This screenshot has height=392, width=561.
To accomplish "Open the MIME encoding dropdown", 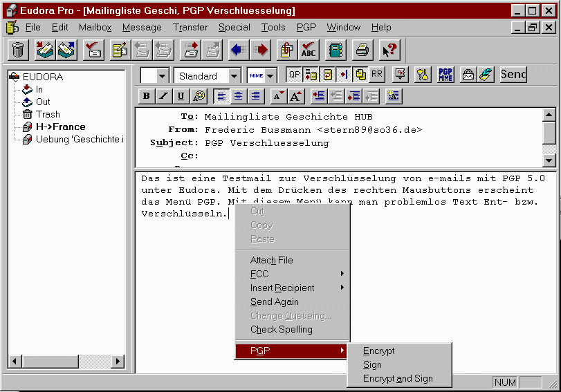I will pos(270,76).
